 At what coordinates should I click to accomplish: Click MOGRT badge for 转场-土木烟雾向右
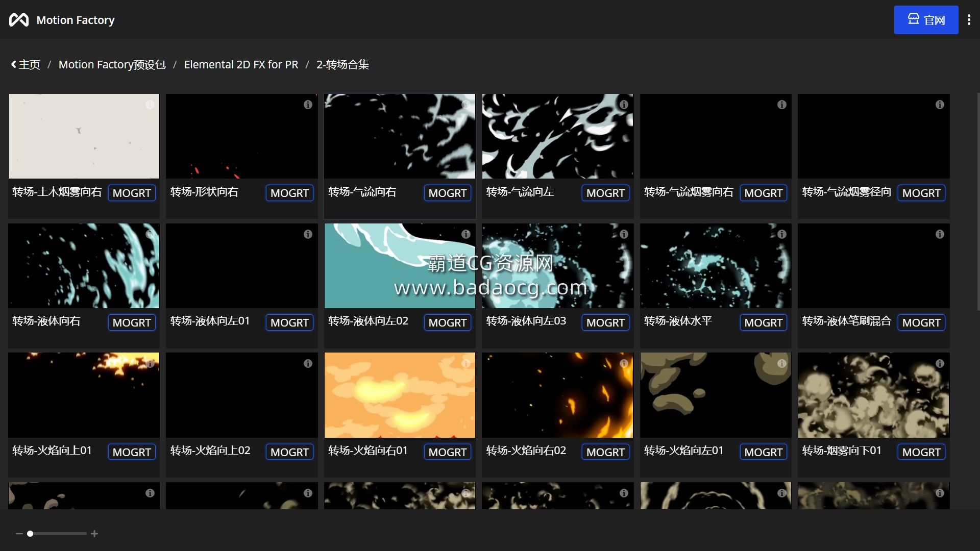[x=132, y=193]
